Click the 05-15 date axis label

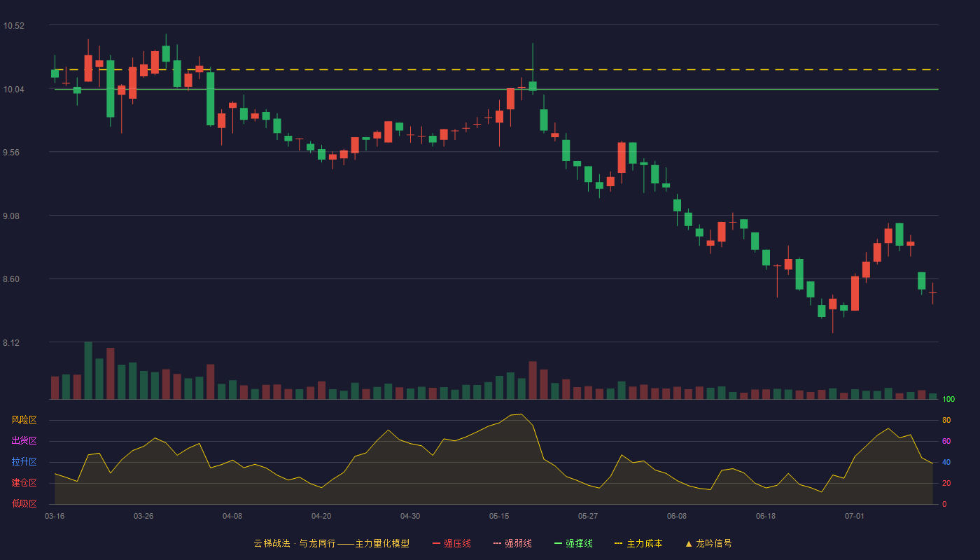click(499, 516)
